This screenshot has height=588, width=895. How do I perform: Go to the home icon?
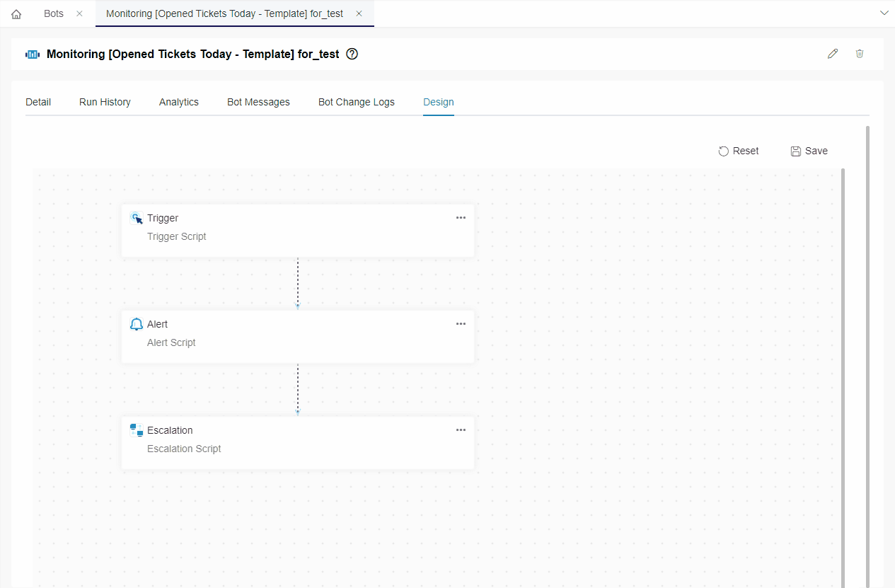click(16, 13)
